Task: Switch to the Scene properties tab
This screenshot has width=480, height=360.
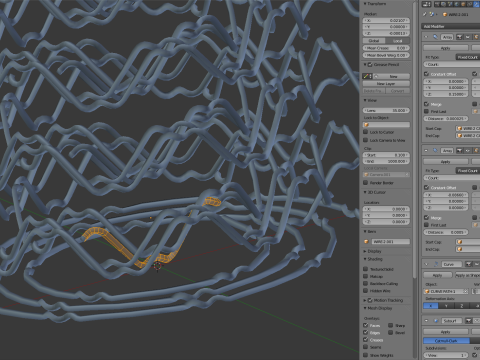Action: pos(450,4)
